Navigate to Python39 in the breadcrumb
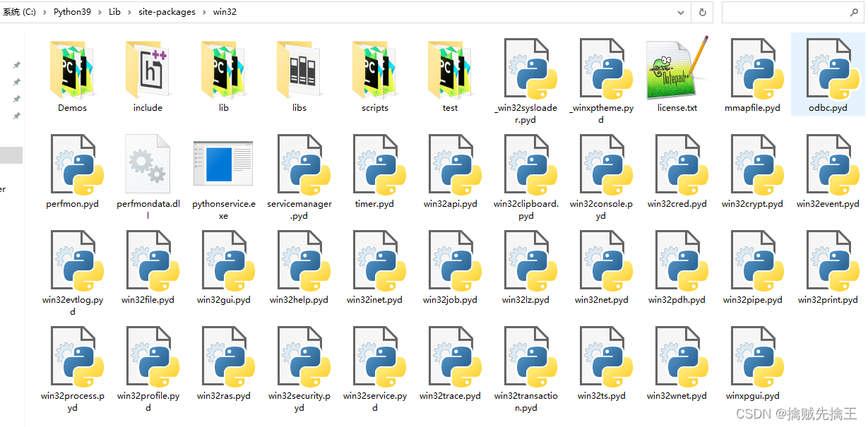 (72, 12)
